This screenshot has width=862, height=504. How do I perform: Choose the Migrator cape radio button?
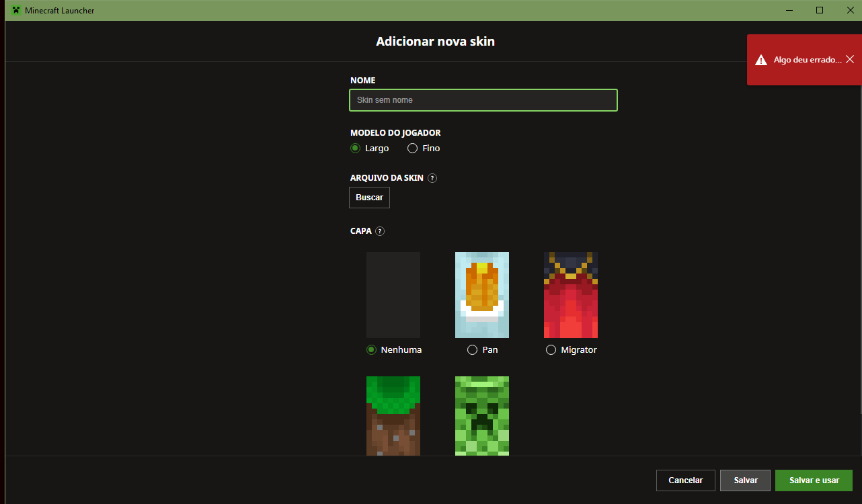551,349
